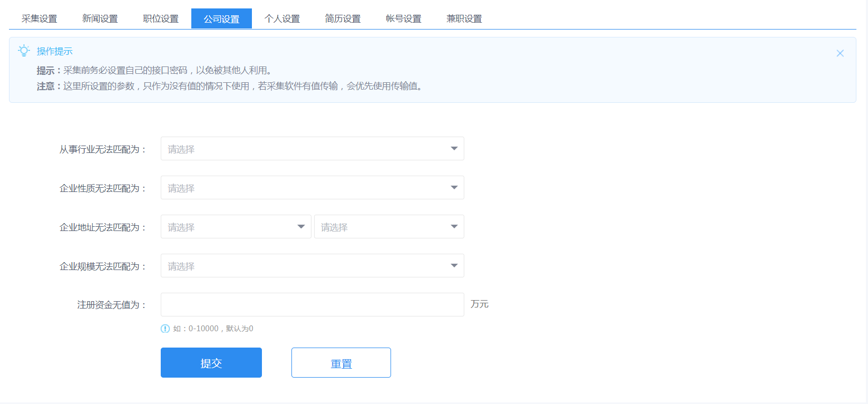Click the 企业地址无法匹配为 label

tap(103, 227)
